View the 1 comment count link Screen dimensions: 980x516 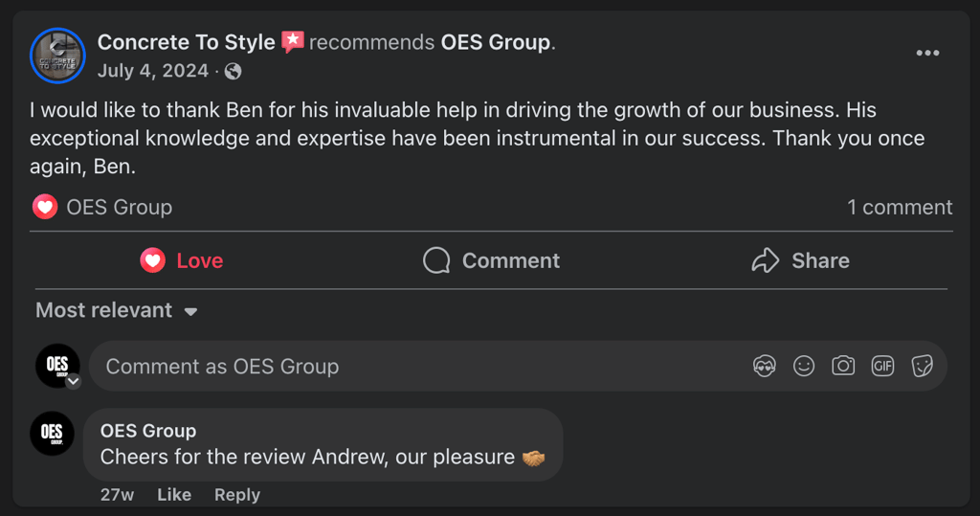click(899, 207)
